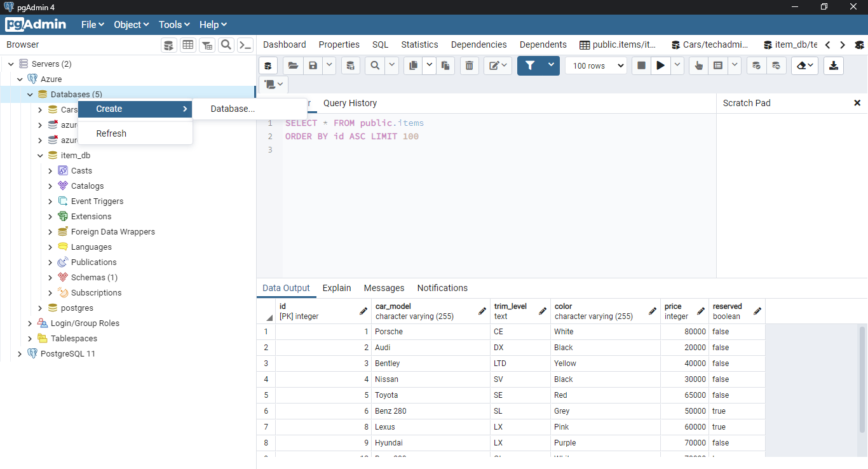Collapse the Azure server node
The height and width of the screenshot is (469, 868).
tap(20, 79)
